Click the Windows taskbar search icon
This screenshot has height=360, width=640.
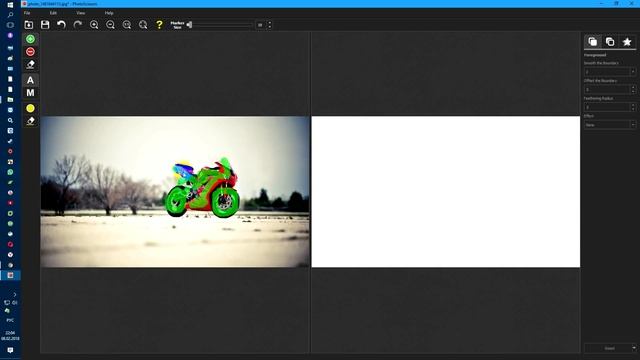click(x=10, y=15)
